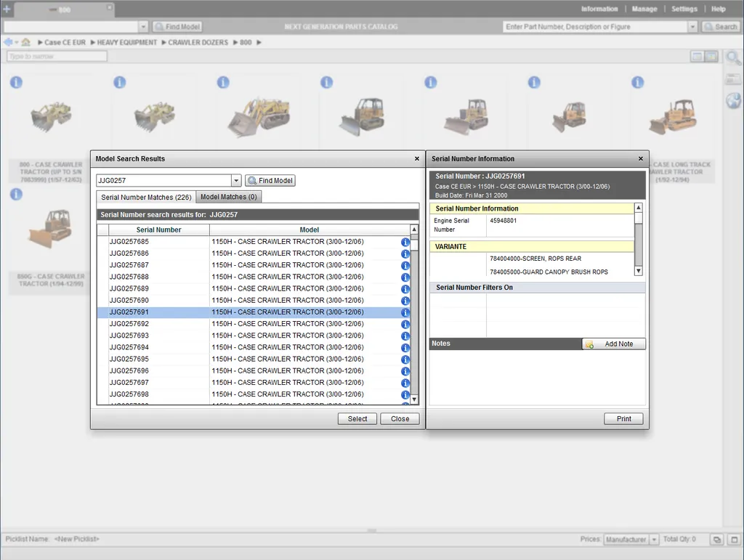Switch to Serial Number Matches (226) tab
Image resolution: width=744 pixels, height=560 pixels.
[x=146, y=198]
